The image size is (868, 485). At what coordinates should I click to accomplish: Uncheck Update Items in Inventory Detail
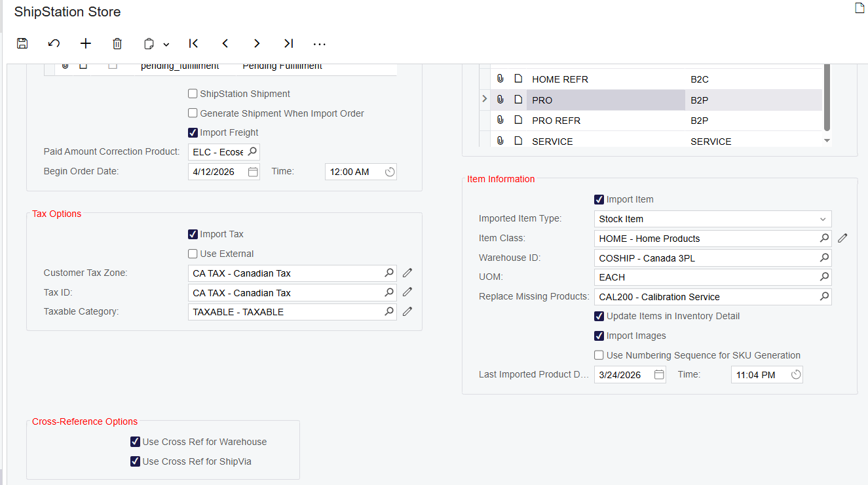tap(599, 316)
